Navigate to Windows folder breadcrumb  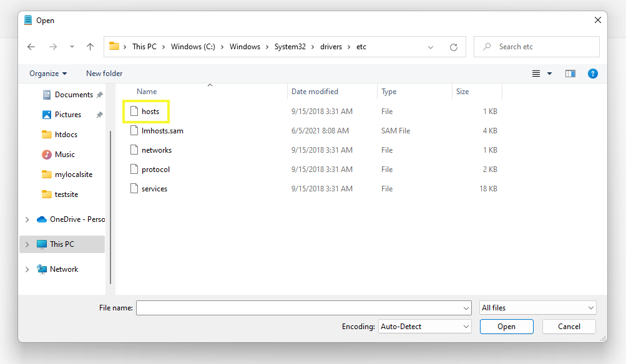point(245,47)
